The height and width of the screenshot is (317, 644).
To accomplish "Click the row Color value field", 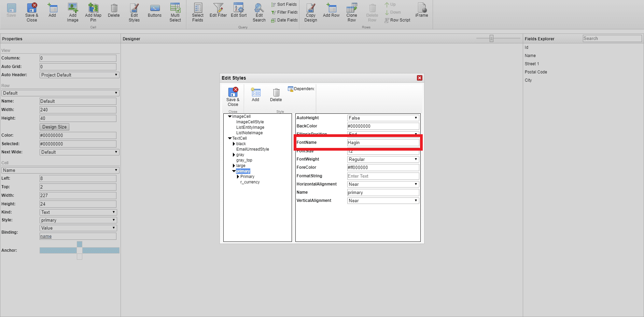I will [x=78, y=135].
